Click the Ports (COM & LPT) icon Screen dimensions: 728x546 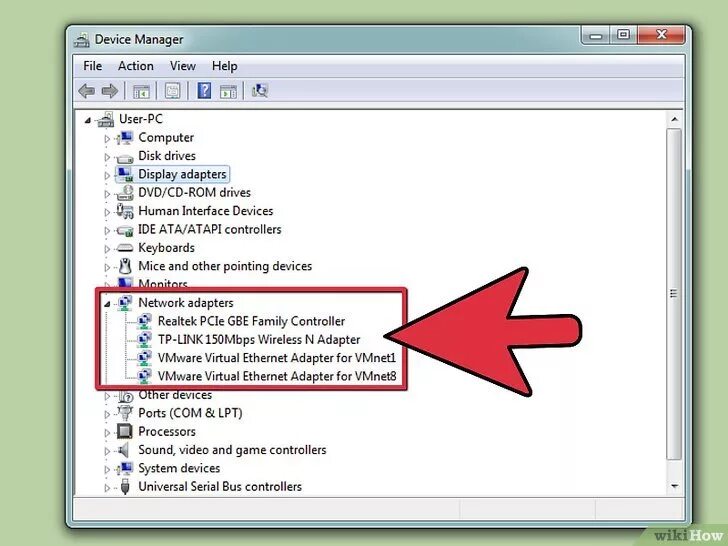[125, 413]
